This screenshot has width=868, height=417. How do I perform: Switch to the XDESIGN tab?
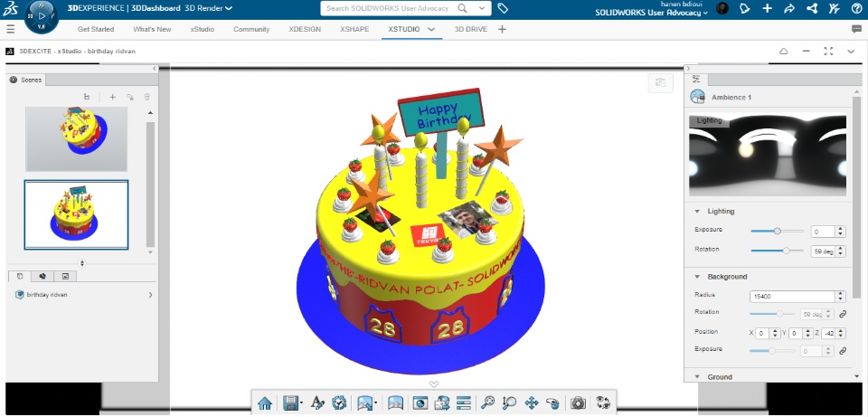pos(305,29)
